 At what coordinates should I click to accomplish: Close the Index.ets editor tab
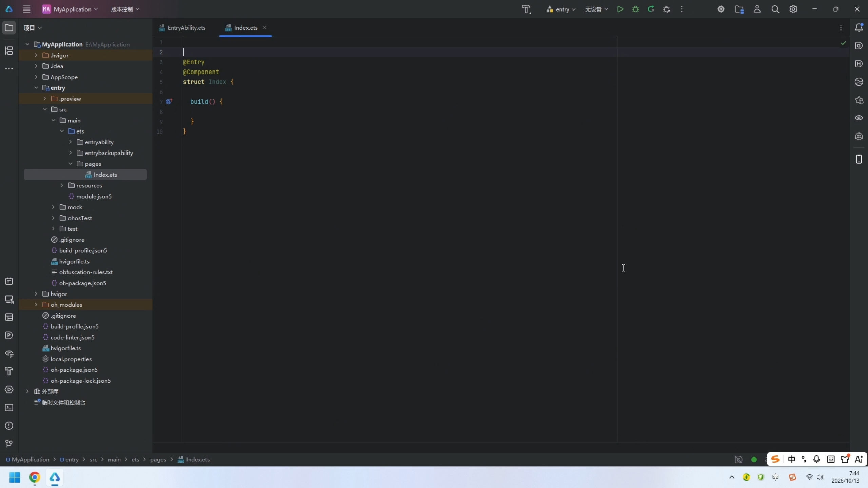pyautogui.click(x=264, y=27)
